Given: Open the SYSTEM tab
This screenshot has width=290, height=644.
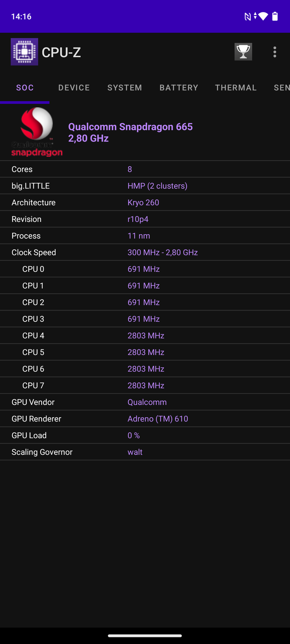Looking at the screenshot, I should pos(125,88).
